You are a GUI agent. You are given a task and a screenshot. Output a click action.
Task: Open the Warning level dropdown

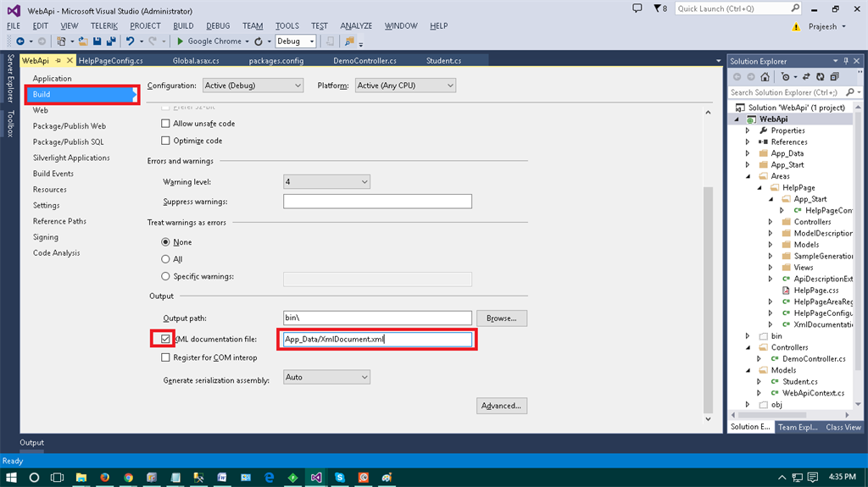326,181
